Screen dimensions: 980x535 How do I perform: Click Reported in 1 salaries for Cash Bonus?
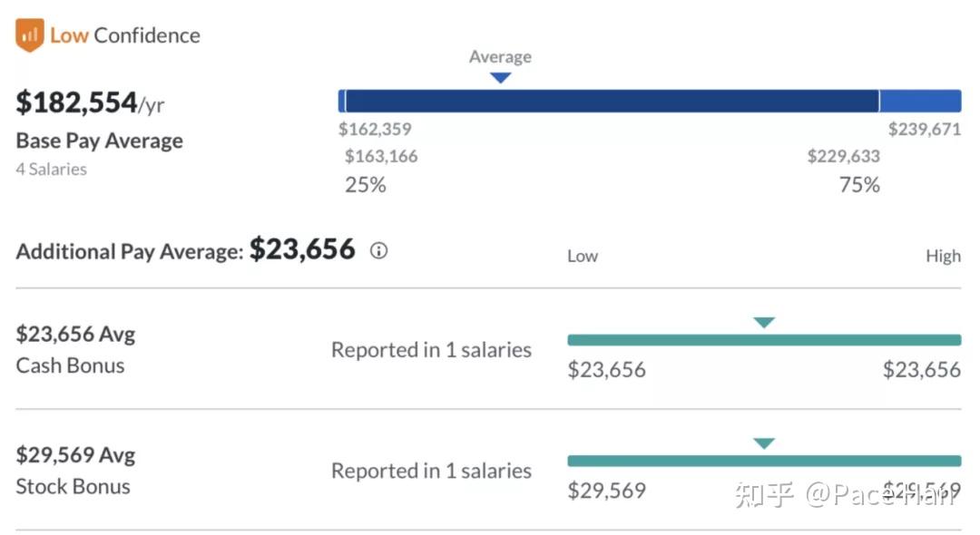(431, 350)
